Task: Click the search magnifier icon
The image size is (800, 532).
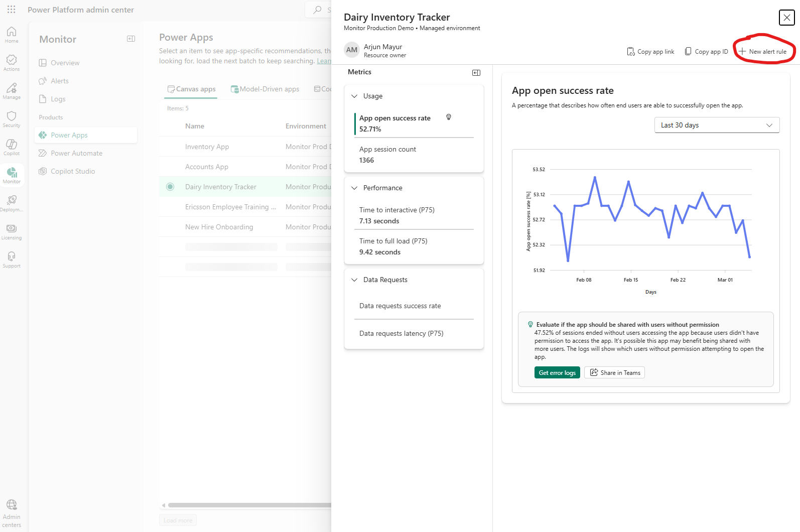Action: coord(317,10)
